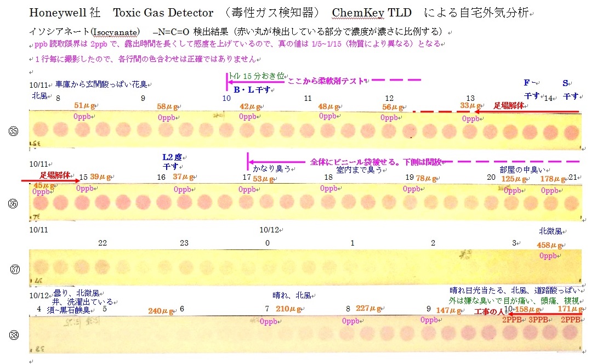This screenshot has height=364, width=591.
Task: Click the magenta text '全体にビニール袋被せる。下側は開放'
Action: coord(376,162)
